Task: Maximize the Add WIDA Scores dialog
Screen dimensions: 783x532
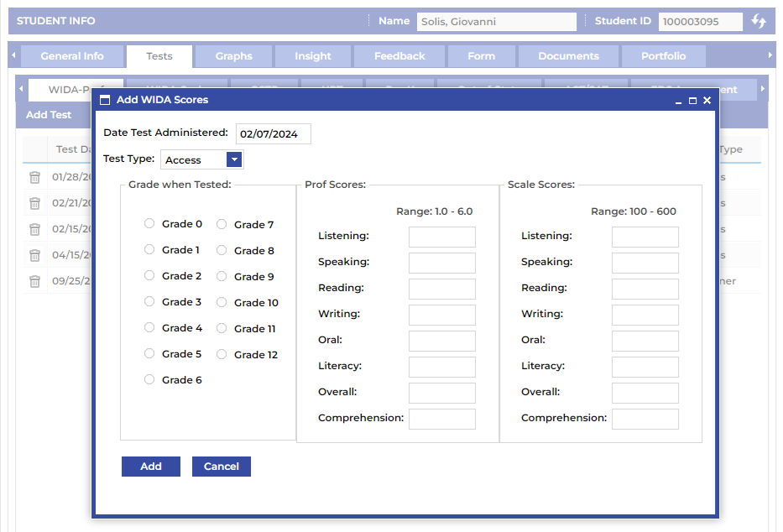Action: click(692, 101)
